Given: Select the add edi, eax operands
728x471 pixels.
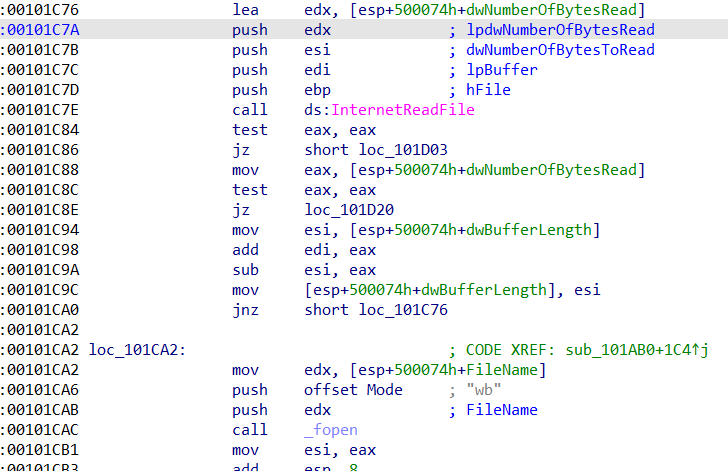Looking at the screenshot, I should [x=340, y=249].
